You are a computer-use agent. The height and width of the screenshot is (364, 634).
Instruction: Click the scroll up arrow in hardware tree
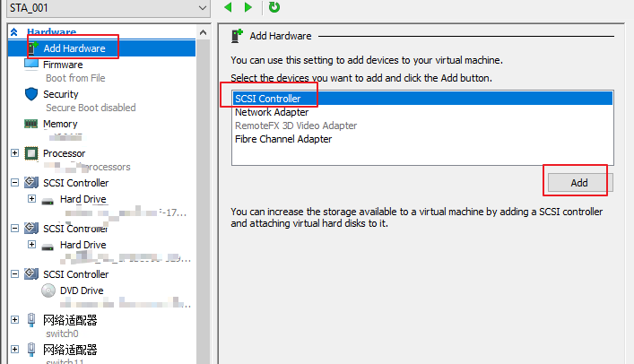click(x=203, y=32)
